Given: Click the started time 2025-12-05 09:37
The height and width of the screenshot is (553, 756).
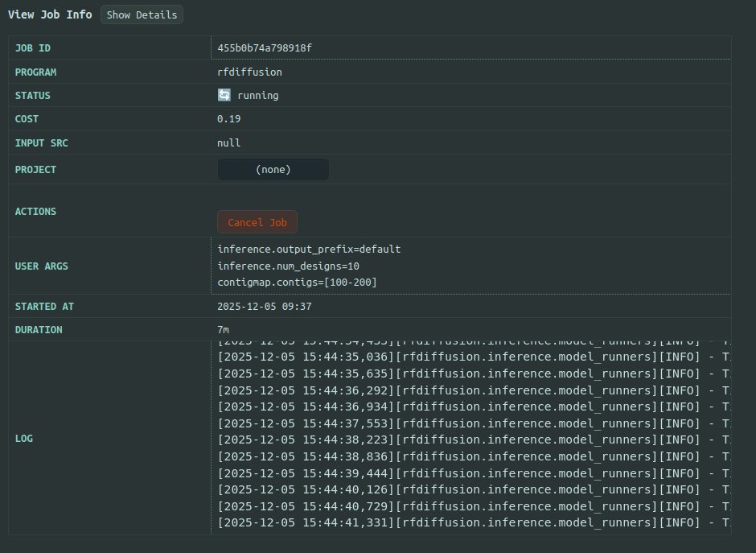Looking at the screenshot, I should pyautogui.click(x=265, y=307).
